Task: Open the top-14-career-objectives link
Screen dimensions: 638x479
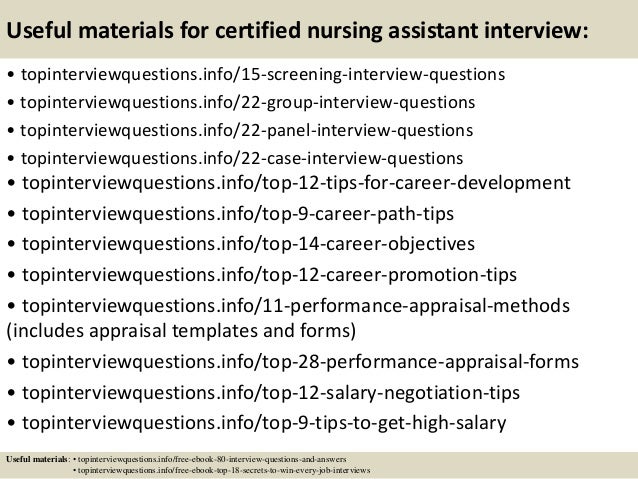Action: click(x=248, y=244)
